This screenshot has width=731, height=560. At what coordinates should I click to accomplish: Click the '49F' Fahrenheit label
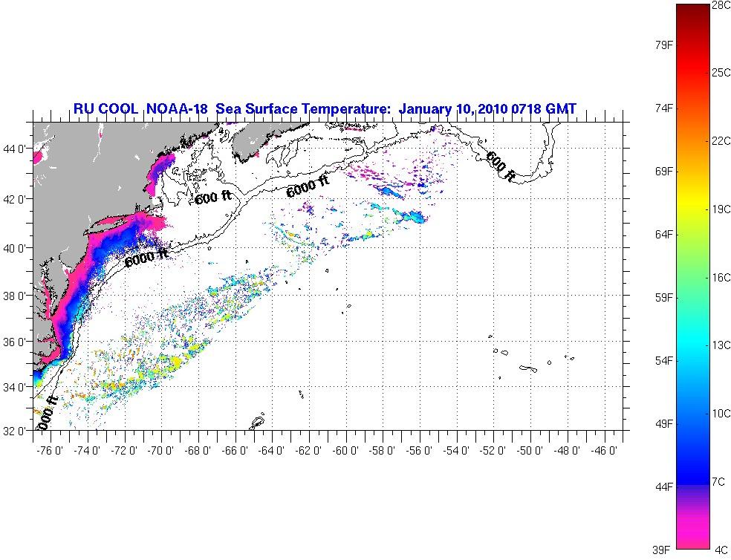[664, 424]
